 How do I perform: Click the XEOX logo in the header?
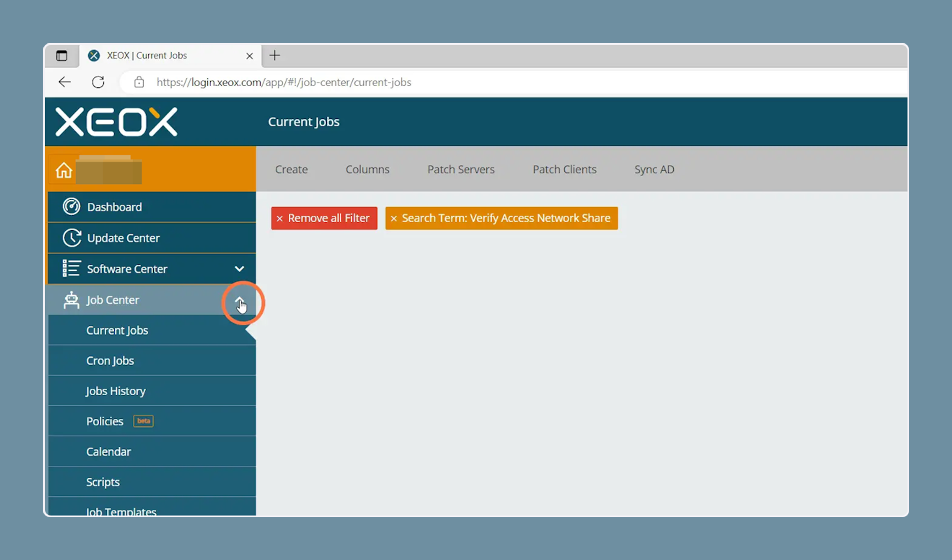click(x=116, y=122)
